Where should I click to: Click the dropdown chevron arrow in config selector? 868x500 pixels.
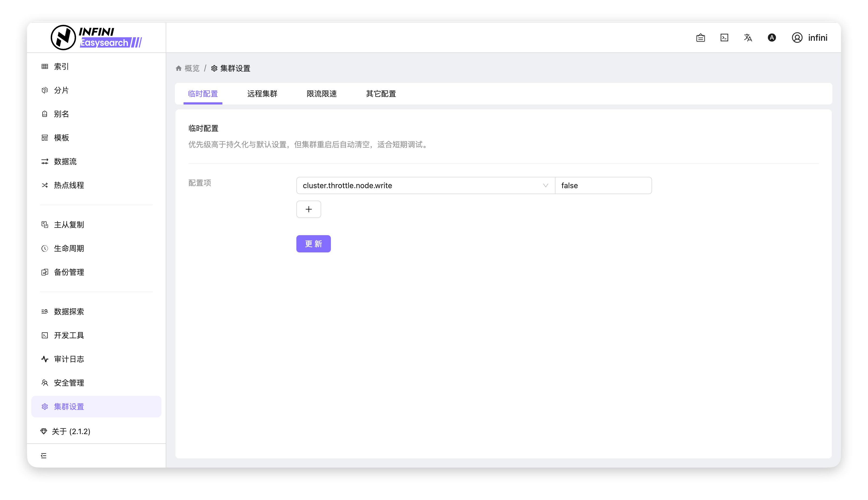[545, 185]
